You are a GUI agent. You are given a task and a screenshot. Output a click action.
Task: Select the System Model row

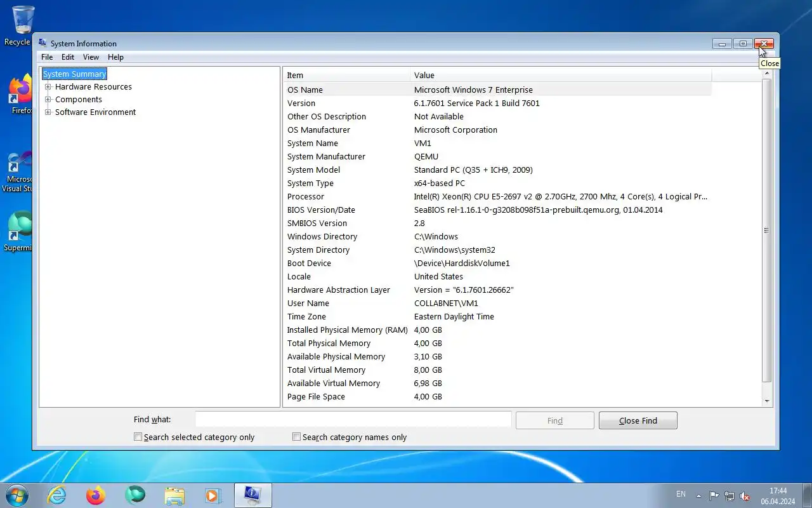[497, 170]
